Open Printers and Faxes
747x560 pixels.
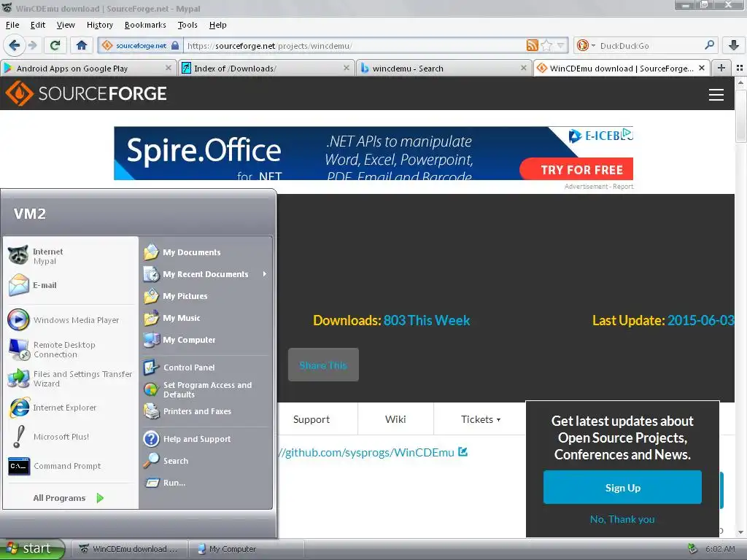(206, 411)
